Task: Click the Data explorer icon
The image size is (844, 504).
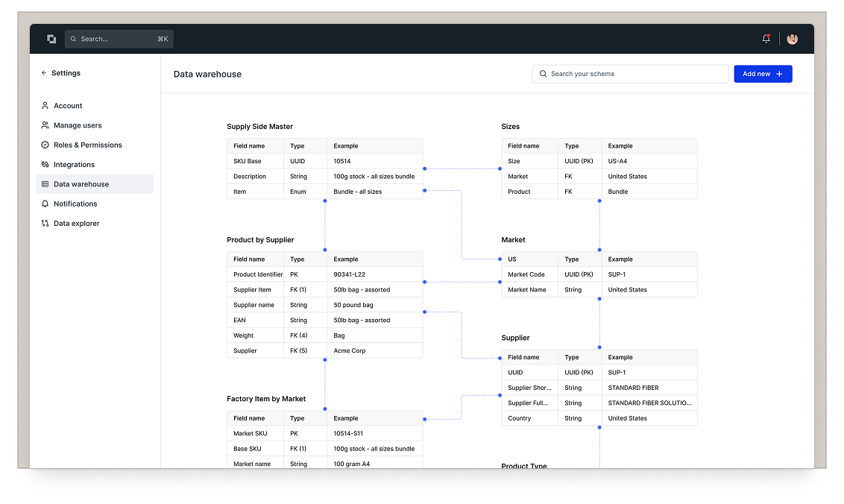Action: tap(45, 224)
